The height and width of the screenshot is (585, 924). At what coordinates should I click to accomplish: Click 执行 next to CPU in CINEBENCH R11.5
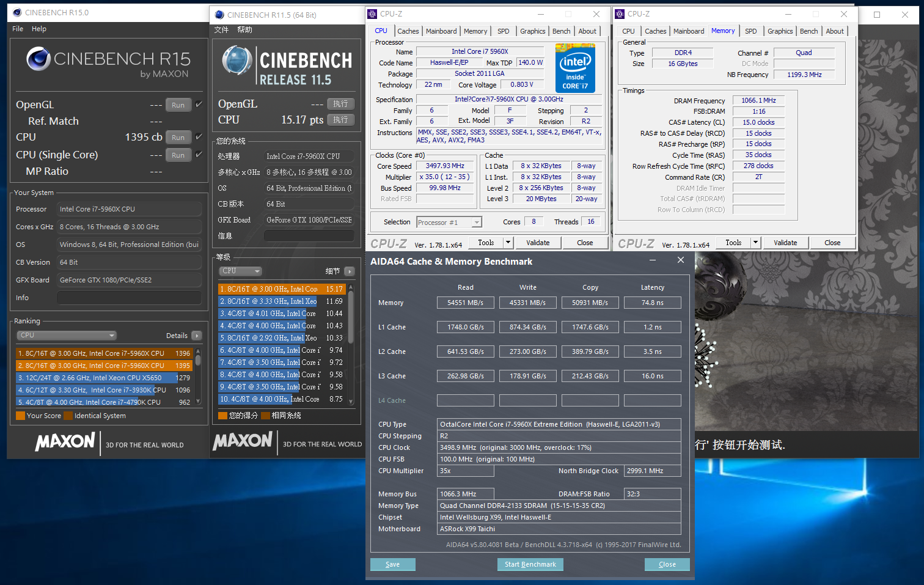[341, 120]
